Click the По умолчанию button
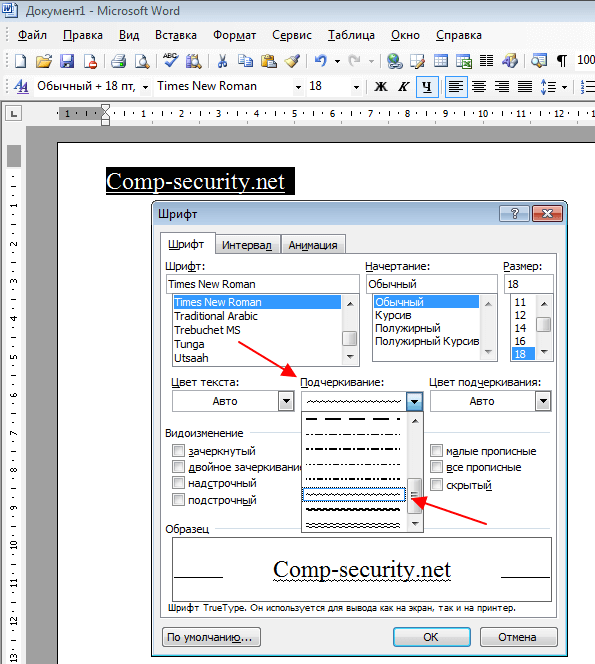The width and height of the screenshot is (595, 664). [x=211, y=637]
